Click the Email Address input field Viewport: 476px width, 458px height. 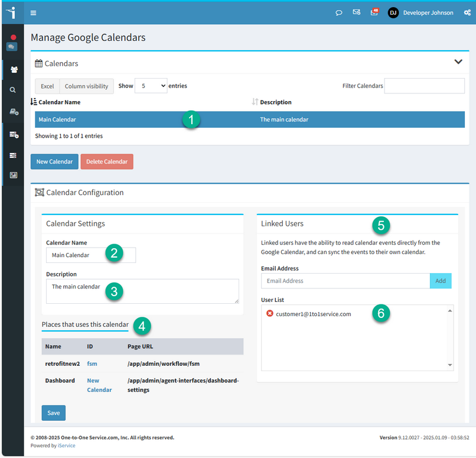345,281
